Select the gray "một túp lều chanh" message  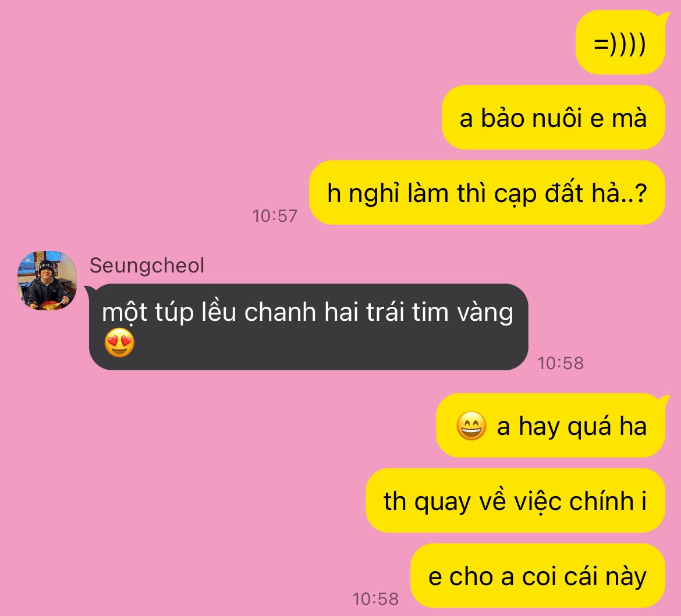308,327
